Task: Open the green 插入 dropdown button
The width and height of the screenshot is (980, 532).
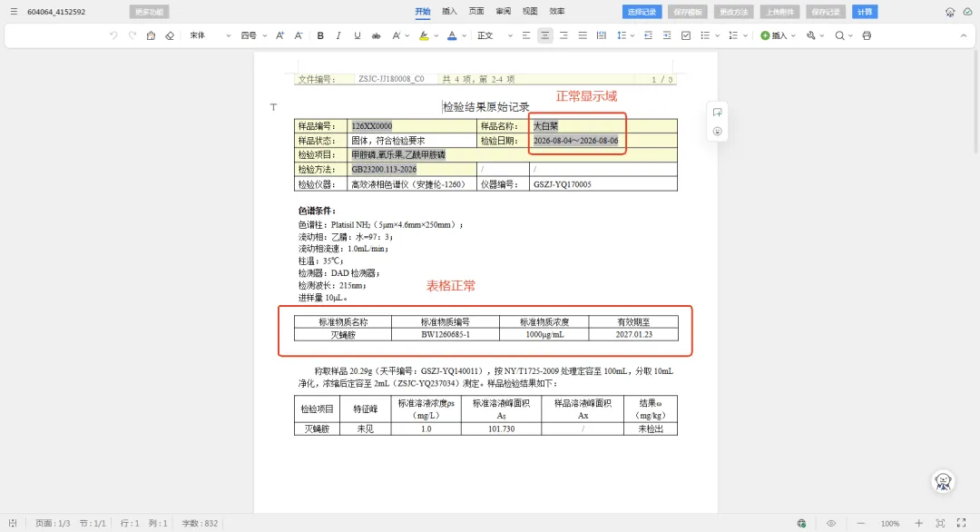Action: tap(779, 35)
